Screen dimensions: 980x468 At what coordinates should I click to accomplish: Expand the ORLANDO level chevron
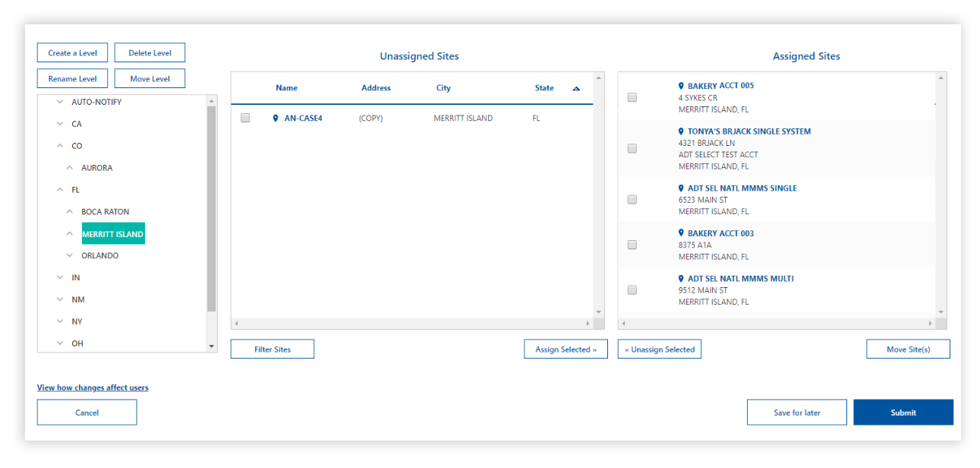coord(70,256)
